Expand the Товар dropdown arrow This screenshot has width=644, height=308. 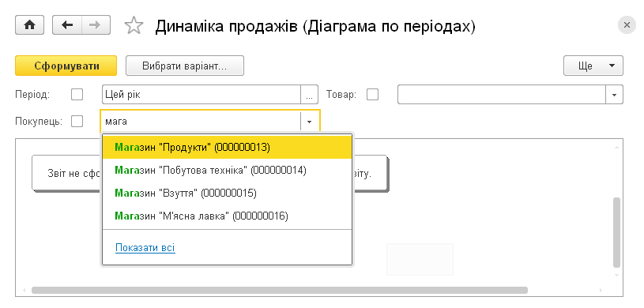615,95
